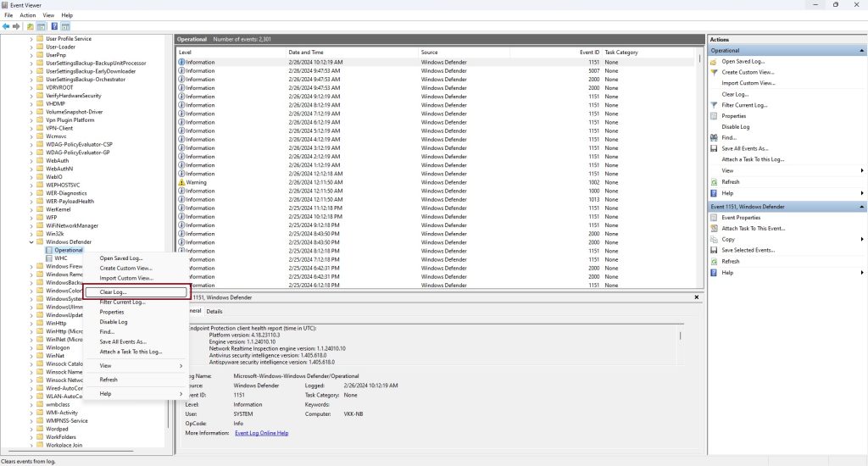Click Clear Log... in the Actions pane
The width and height of the screenshot is (868, 466).
click(x=735, y=94)
